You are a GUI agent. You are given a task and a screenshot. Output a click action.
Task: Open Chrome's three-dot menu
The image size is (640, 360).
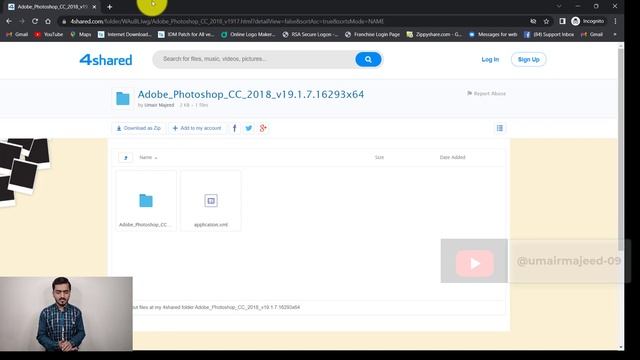[615, 21]
